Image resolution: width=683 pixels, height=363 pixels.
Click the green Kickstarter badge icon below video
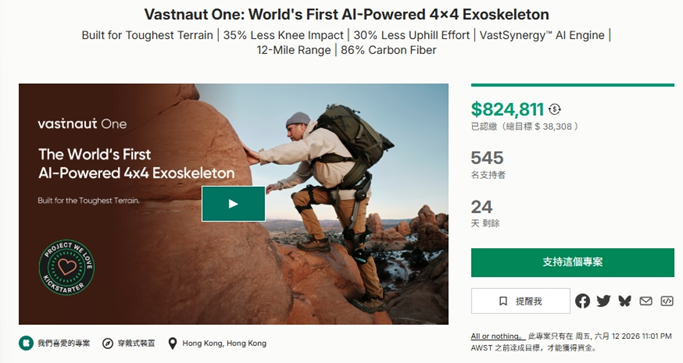26,343
